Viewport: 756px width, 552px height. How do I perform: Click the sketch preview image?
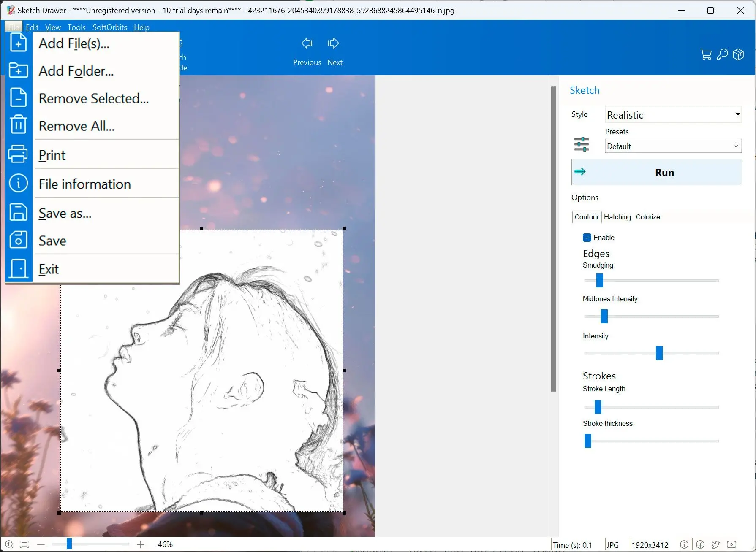tap(202, 371)
